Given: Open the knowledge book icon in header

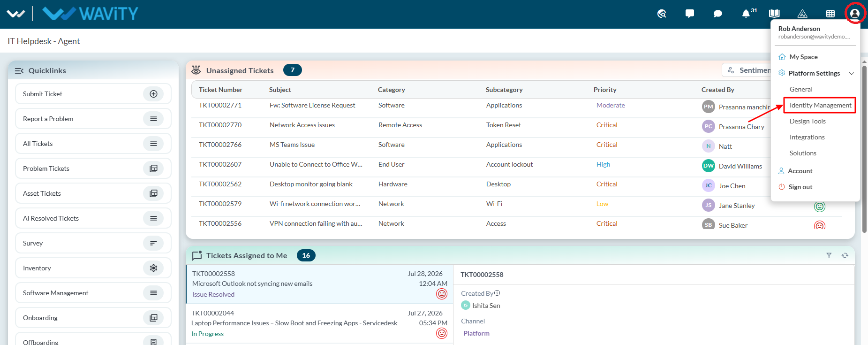Looking at the screenshot, I should pyautogui.click(x=774, y=14).
